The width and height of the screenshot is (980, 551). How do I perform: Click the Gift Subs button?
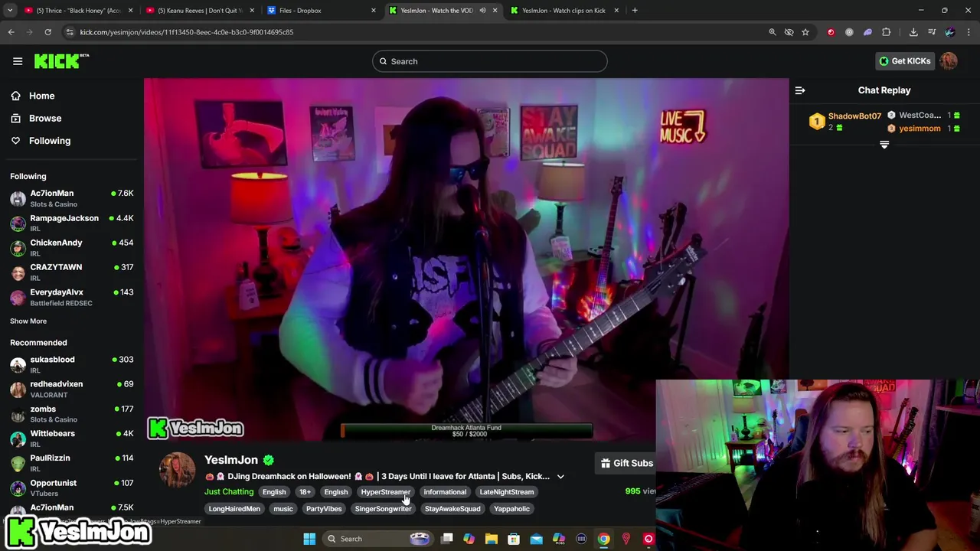[626, 463]
